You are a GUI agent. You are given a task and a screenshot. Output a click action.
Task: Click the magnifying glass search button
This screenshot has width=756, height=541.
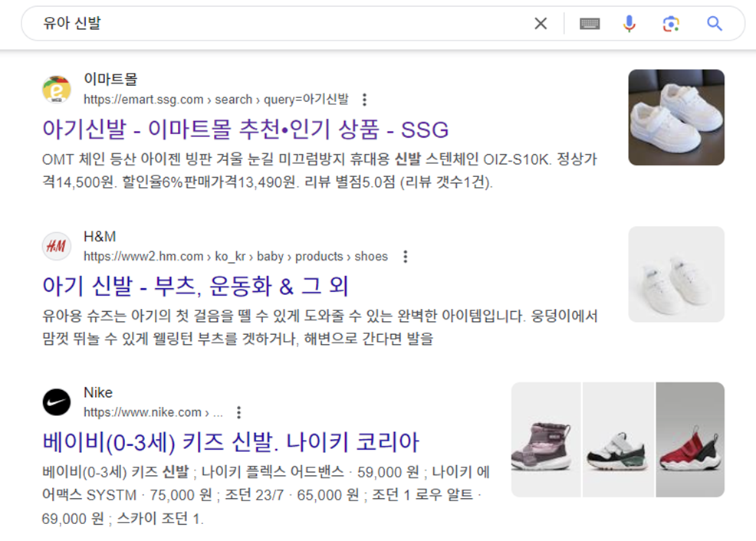point(714,23)
